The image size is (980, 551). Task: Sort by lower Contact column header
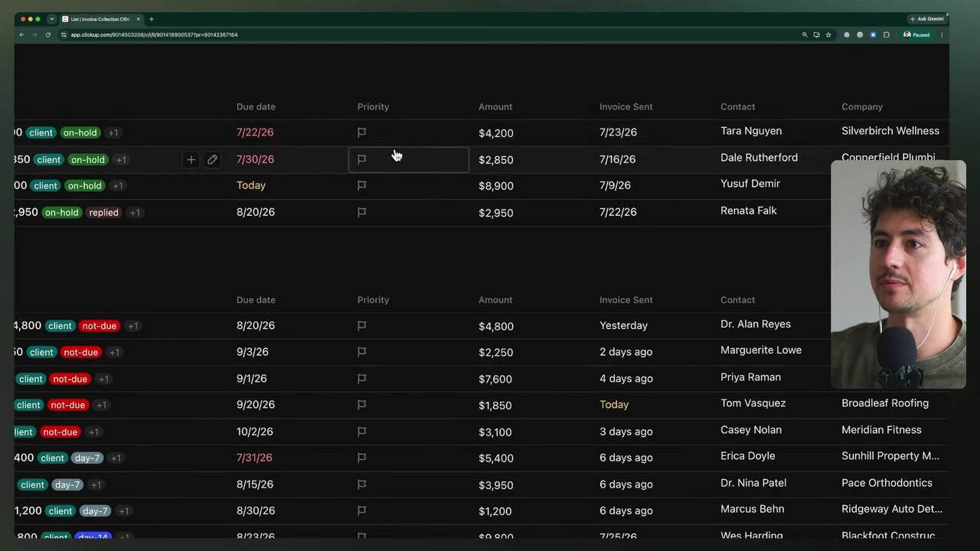pos(738,300)
